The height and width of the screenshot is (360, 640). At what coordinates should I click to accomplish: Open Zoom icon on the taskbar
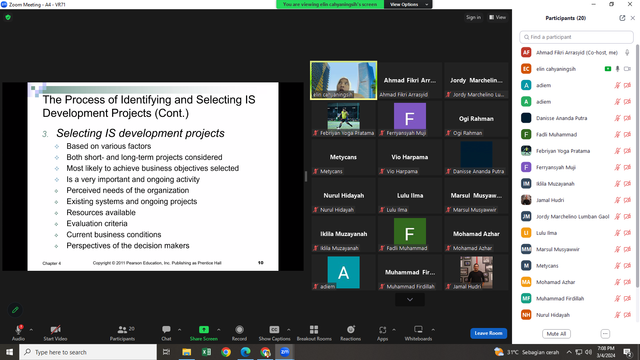(285, 352)
